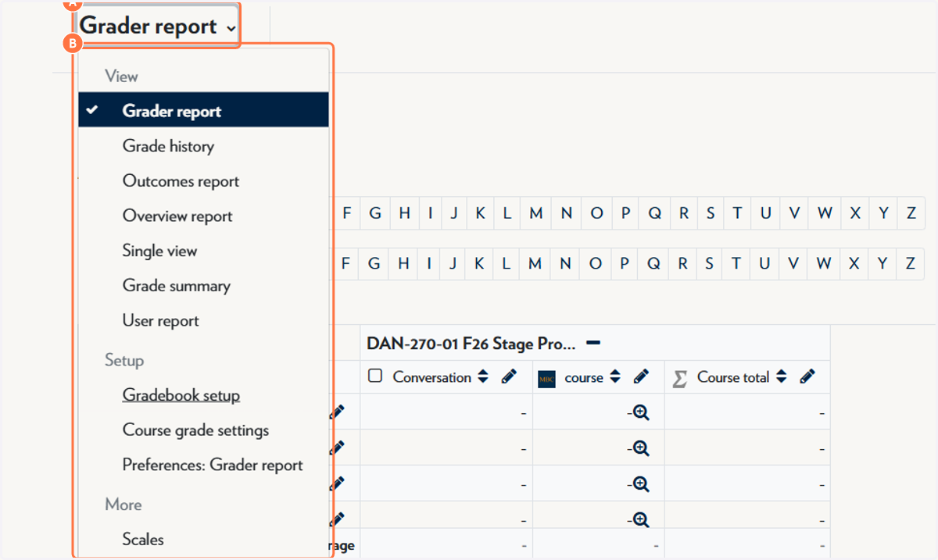Edit the course column with pencil icon
The width and height of the screenshot is (938, 560).
point(641,376)
